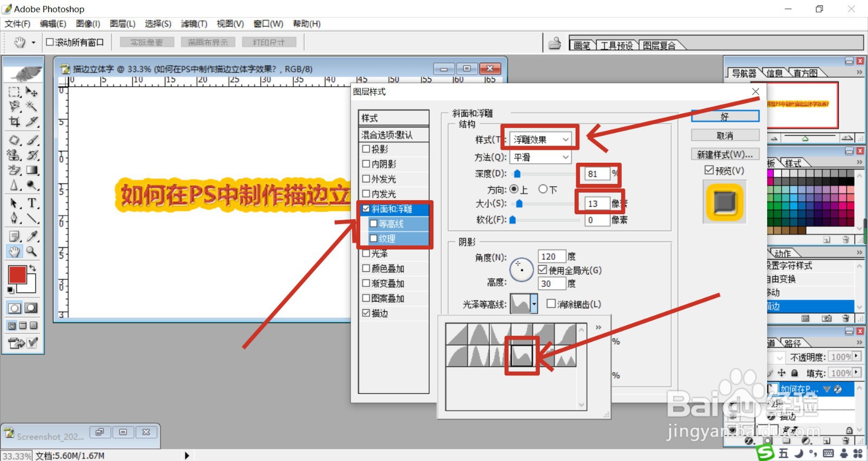Open contour picker flyout menu arrow
868x461 pixels.
tap(598, 327)
